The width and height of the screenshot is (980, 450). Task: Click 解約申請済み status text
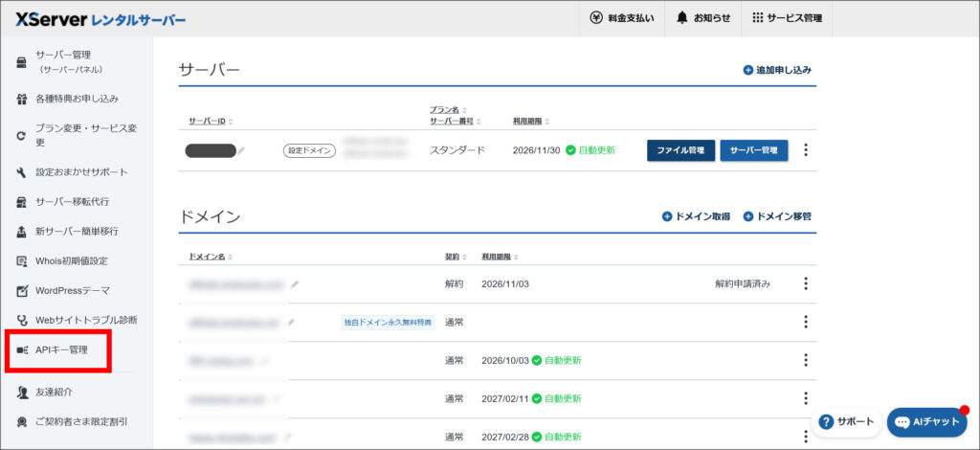[x=743, y=283]
